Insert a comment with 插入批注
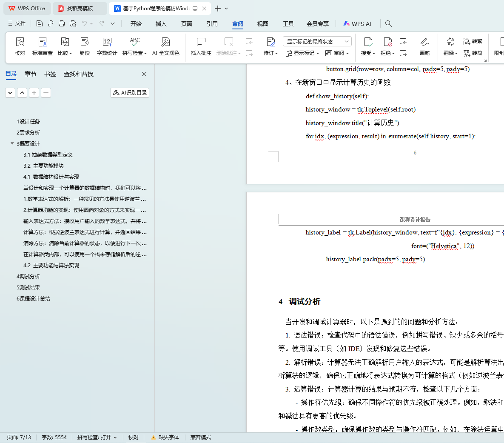Screen dimensions: 504x443 pos(201,42)
